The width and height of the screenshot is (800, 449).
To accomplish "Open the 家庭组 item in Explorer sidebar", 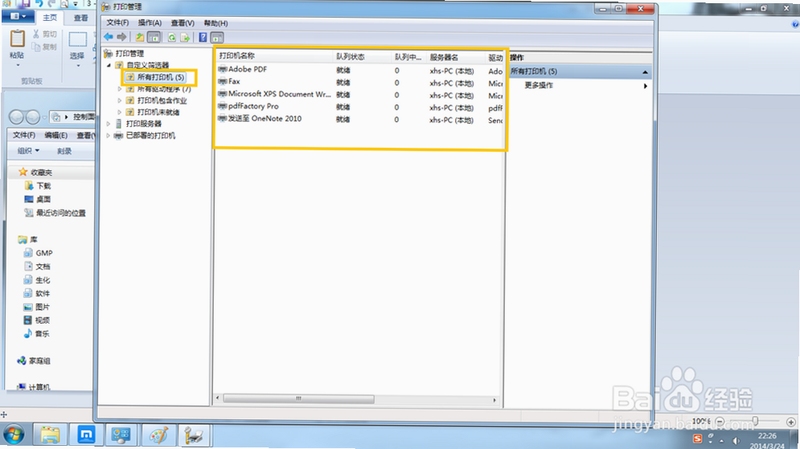I will pyautogui.click(x=34, y=361).
